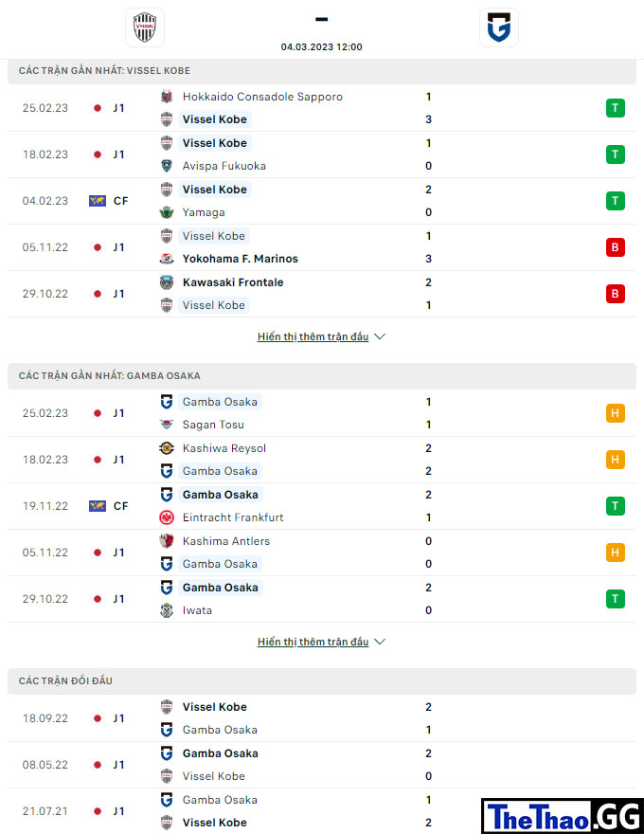
Task: Click the Eintracht Frankfurt team logo
Action: point(167,517)
